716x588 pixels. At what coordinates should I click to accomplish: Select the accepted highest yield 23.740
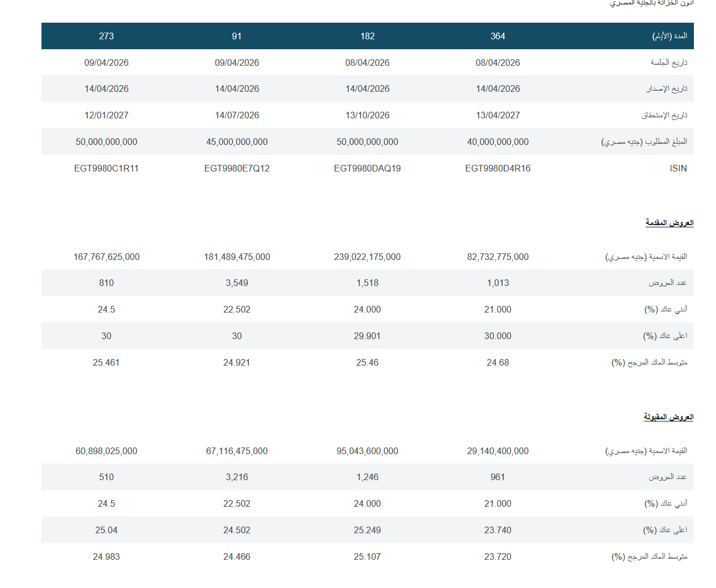tap(498, 530)
